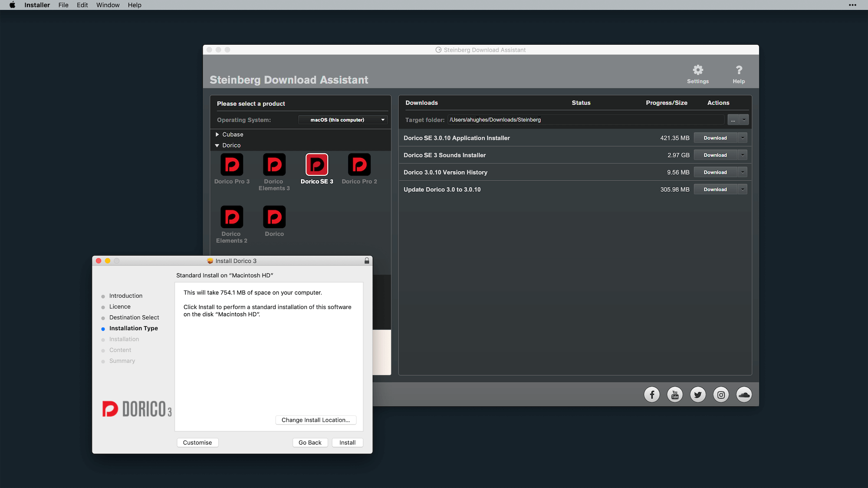This screenshot has width=868, height=488.
Task: Select Dorico SE 3 product icon
Action: (x=317, y=165)
